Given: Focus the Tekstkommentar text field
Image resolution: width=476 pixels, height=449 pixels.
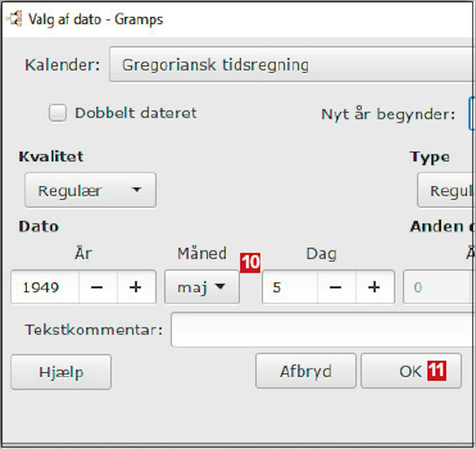Looking at the screenshot, I should pyautogui.click(x=321, y=329).
